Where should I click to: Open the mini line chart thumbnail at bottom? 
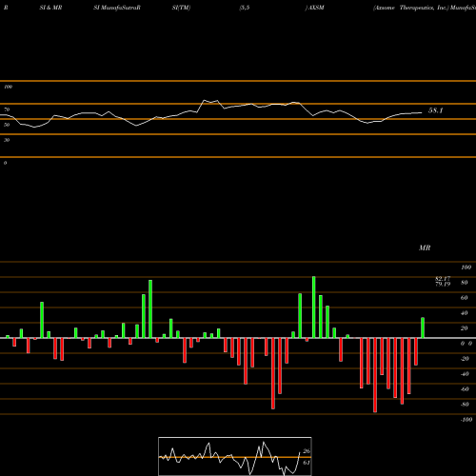[235, 456]
